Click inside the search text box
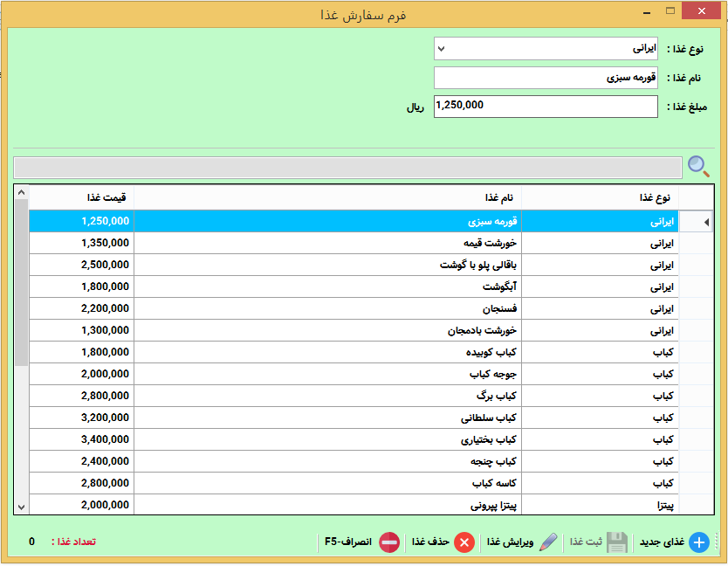Image resolution: width=728 pixels, height=566 pixels. click(347, 167)
